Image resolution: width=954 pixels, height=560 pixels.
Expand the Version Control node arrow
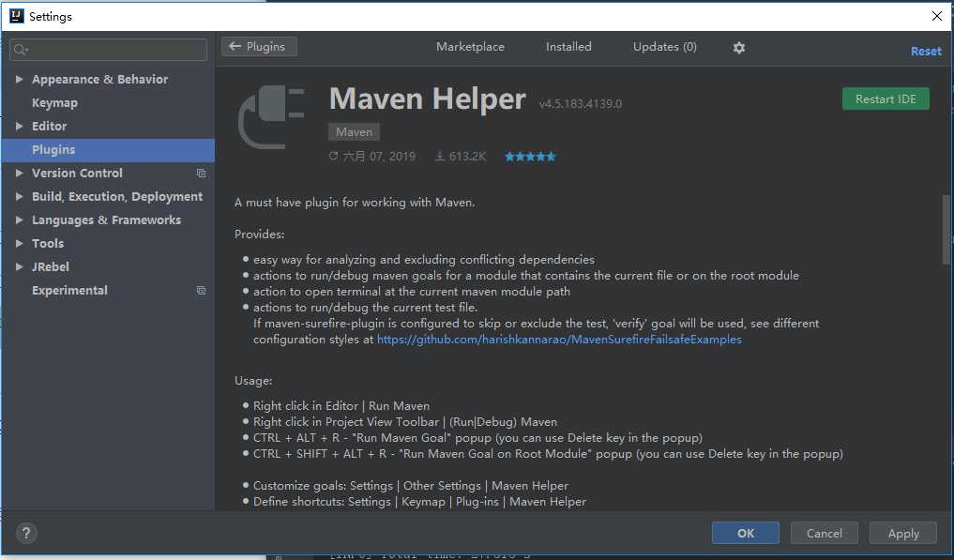tap(19, 173)
